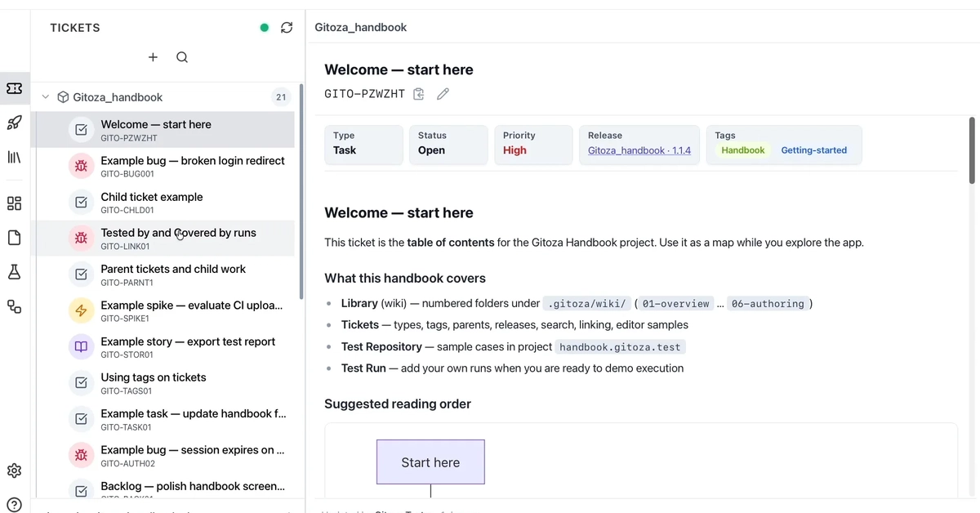Screen dimensions: 980x513
Task: Collapse the Gitoza_handbook project tree
Action: click(46, 97)
